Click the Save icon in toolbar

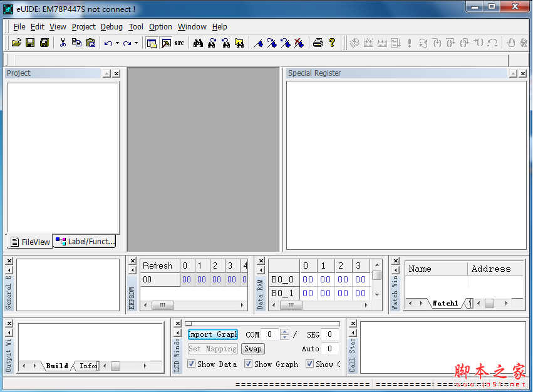(x=30, y=43)
